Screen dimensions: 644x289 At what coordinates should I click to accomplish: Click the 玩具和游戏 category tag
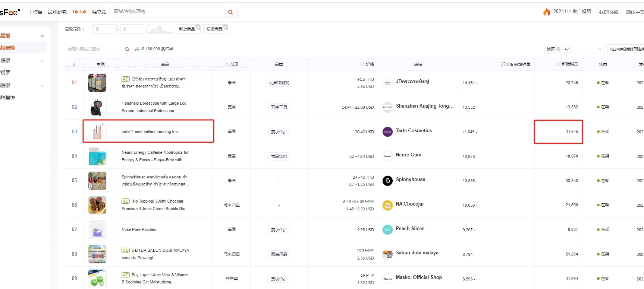click(x=279, y=83)
